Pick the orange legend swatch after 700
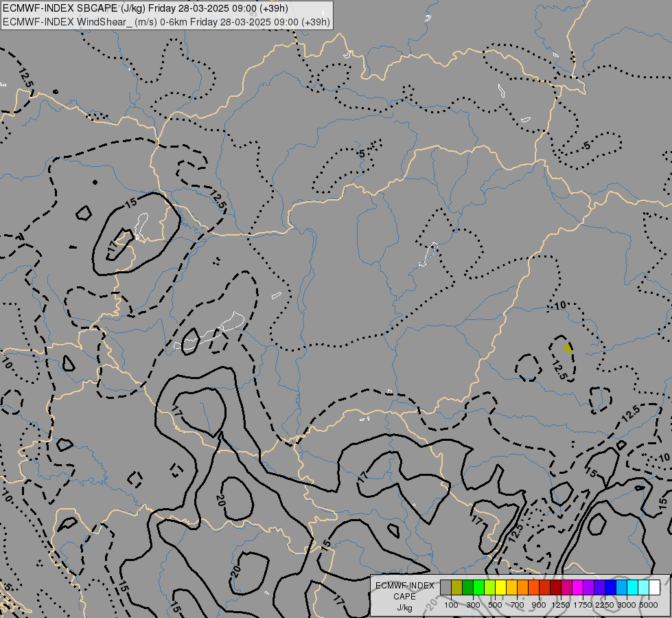Screen dimensions: 672x618 (523, 588)
